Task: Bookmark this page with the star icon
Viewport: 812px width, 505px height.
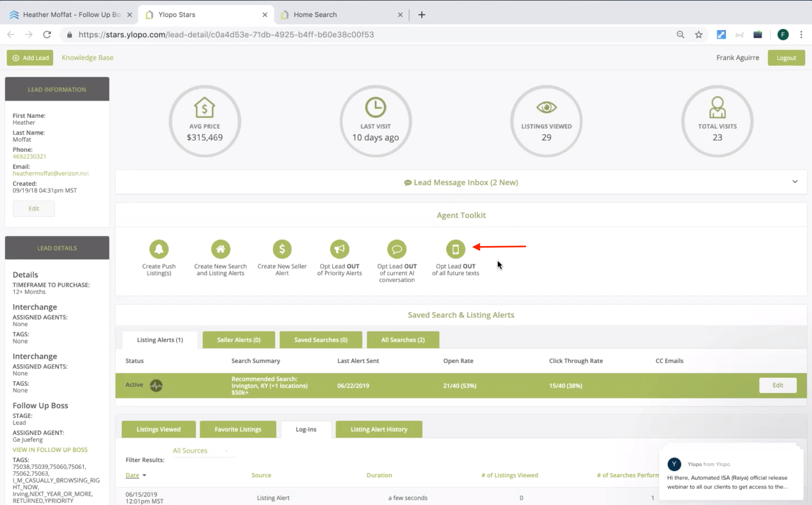Action: coord(698,35)
